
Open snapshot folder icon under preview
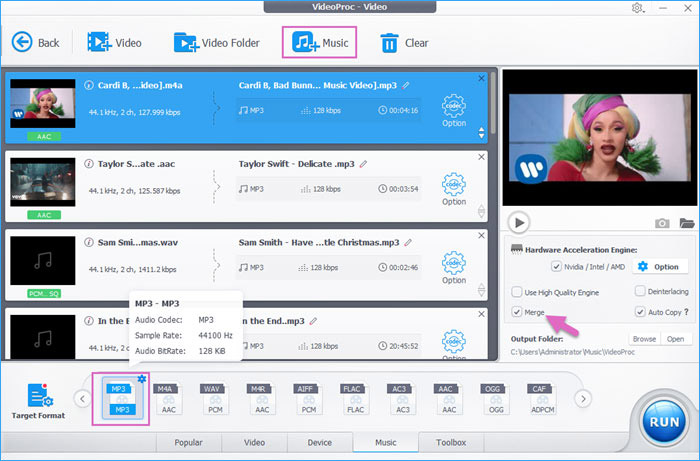coord(687,222)
